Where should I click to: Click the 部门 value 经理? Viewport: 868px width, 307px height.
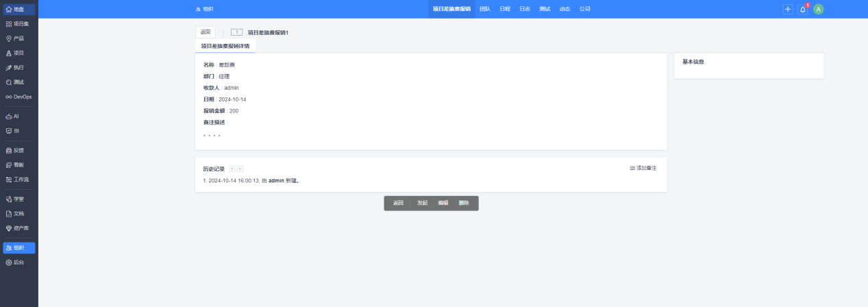pyautogui.click(x=224, y=76)
